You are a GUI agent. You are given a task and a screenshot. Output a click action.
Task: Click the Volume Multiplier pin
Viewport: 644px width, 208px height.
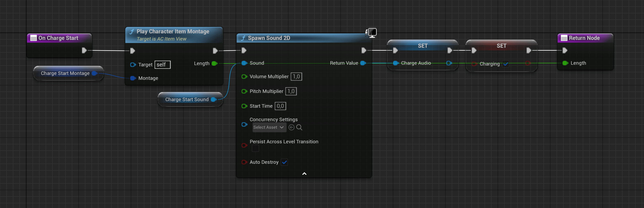point(244,77)
